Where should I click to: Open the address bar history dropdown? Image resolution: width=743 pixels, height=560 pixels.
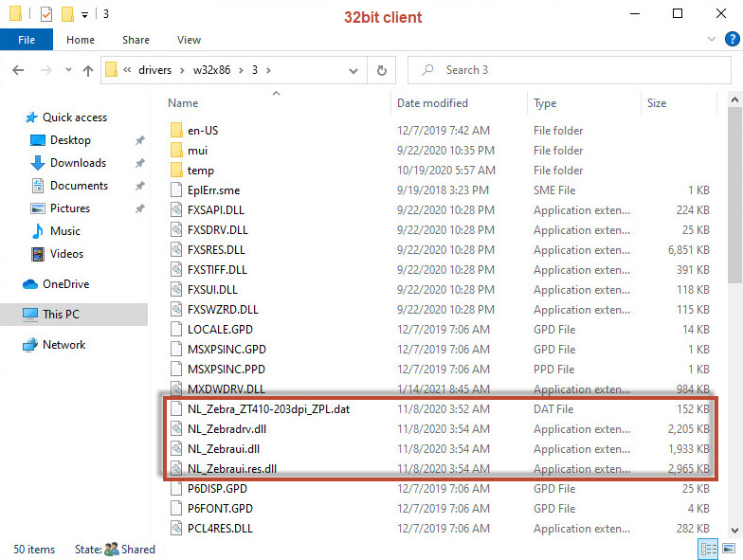tap(353, 70)
